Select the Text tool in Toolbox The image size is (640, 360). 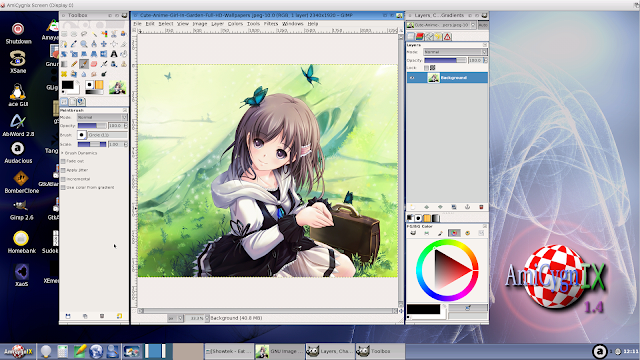pos(114,54)
